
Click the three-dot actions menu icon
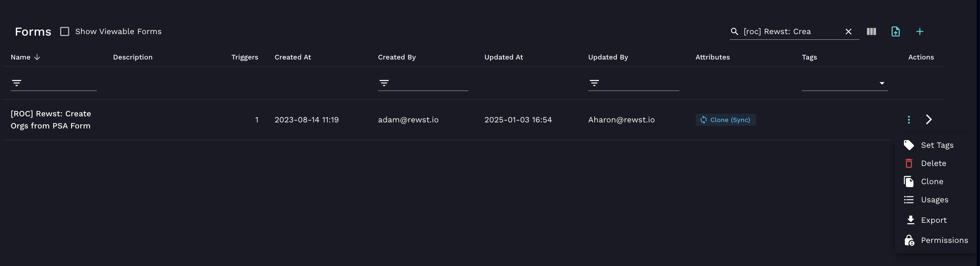(909, 120)
